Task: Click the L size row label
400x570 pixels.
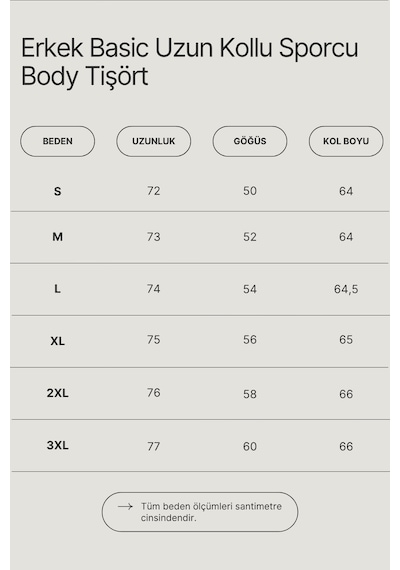Action: [57, 289]
